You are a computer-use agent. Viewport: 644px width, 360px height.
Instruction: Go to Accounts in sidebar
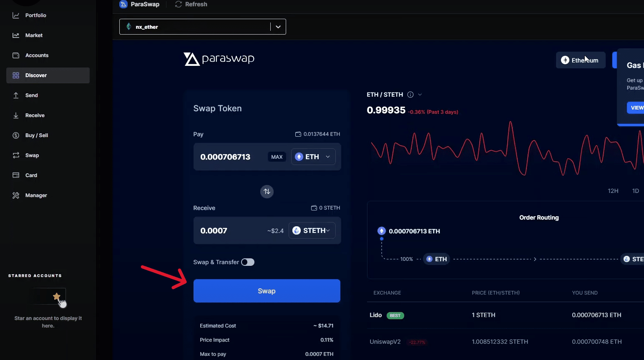pyautogui.click(x=37, y=55)
